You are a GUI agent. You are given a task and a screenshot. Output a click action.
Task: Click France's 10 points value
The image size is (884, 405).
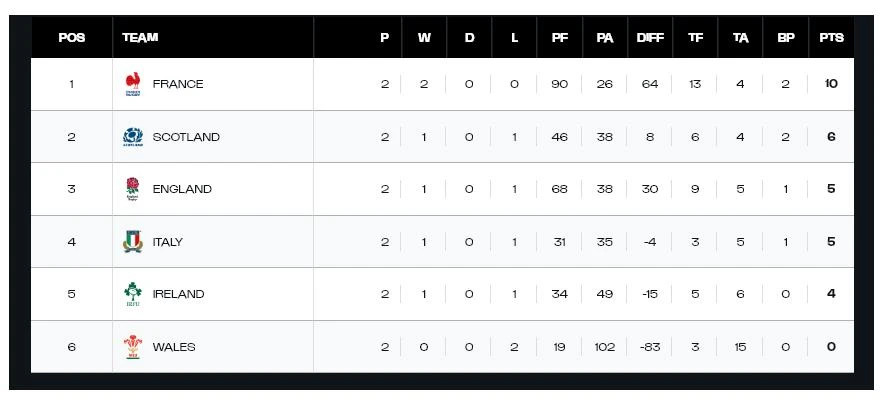pos(831,84)
